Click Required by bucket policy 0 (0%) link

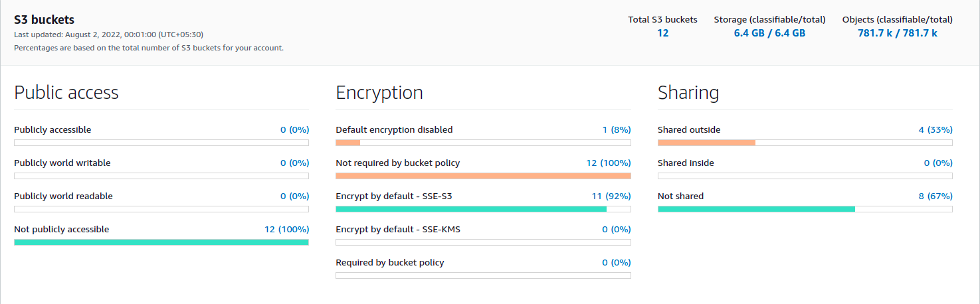pyautogui.click(x=616, y=263)
